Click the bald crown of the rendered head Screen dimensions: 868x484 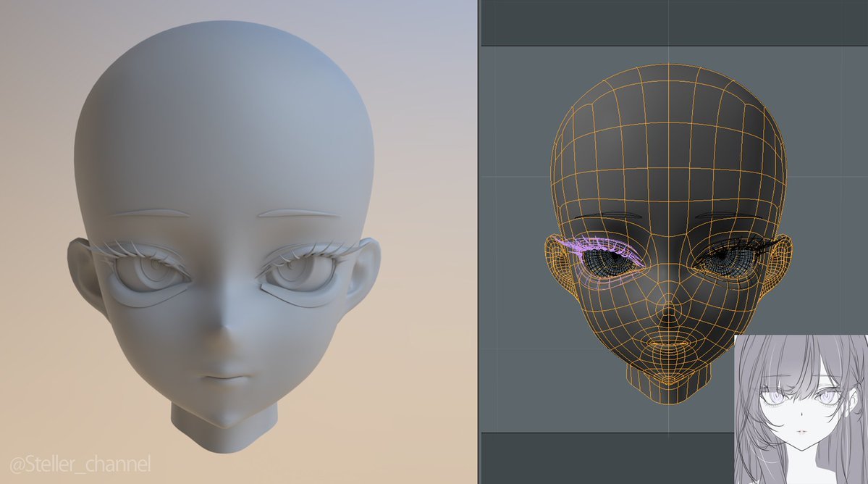[224, 72]
